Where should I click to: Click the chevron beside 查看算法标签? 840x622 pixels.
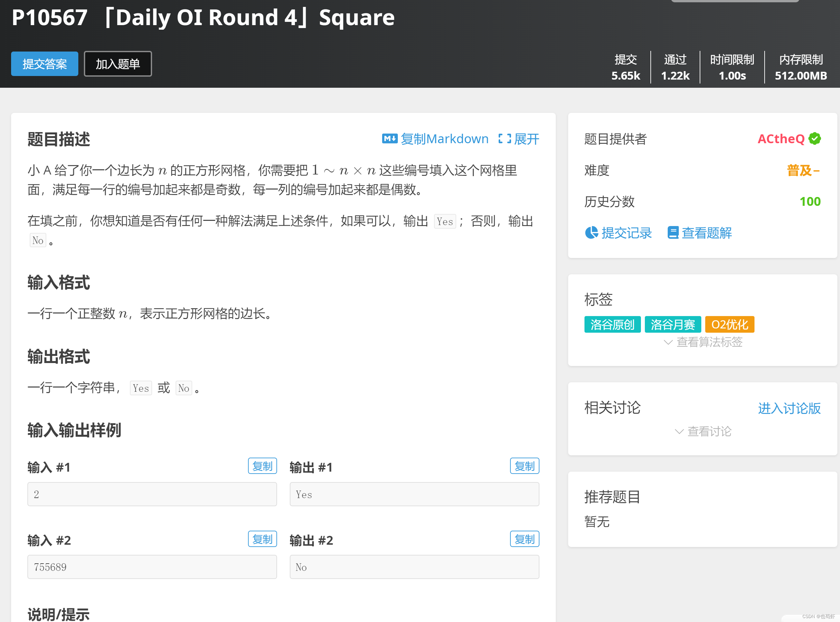click(668, 342)
